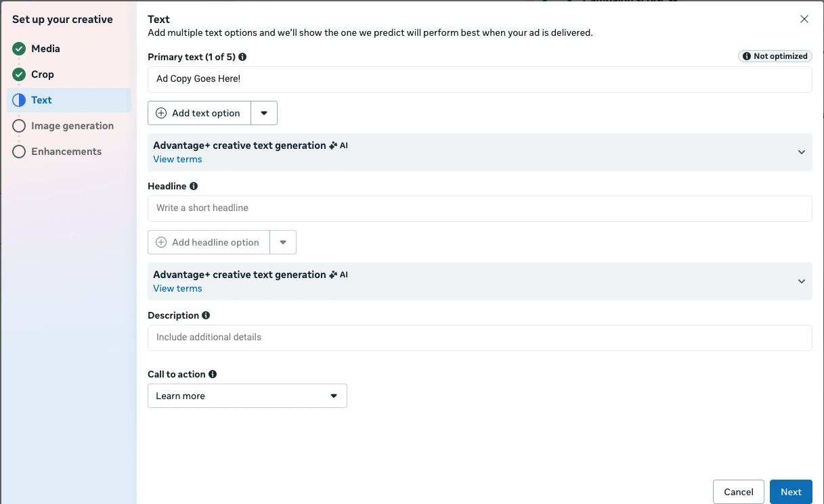The image size is (824, 504).
Task: Click the Call to action info icon
Action: 213,374
